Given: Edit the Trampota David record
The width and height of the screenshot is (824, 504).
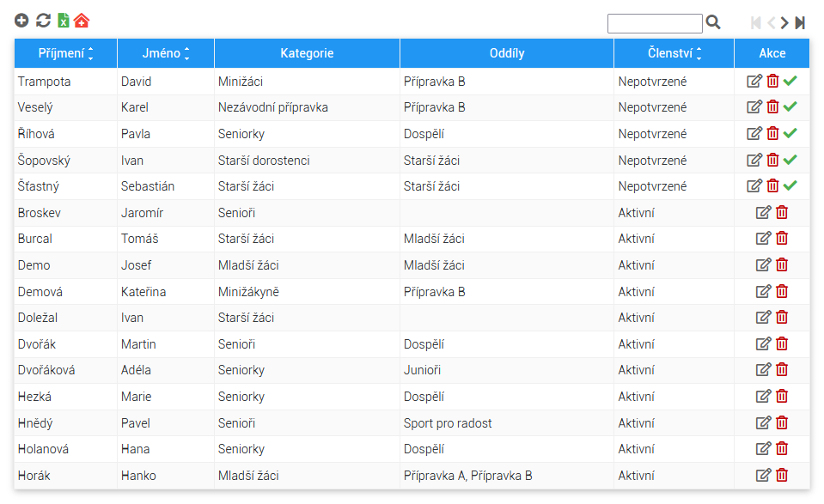Looking at the screenshot, I should pos(754,81).
